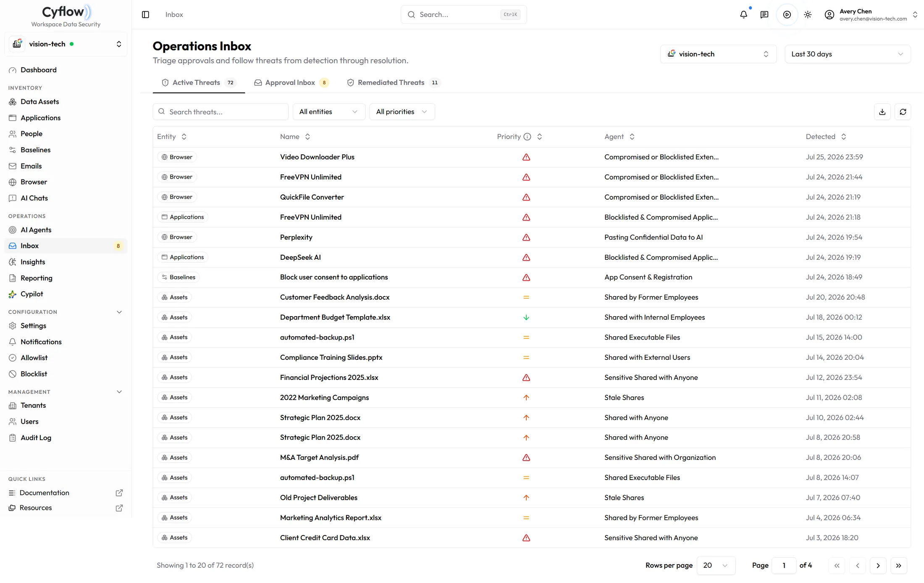
Task: Open Avery Chen account menu
Action: [x=872, y=15]
